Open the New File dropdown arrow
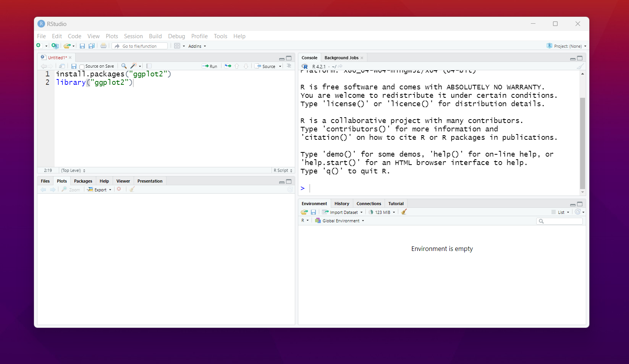Viewport: 629px width, 364px height. click(x=46, y=46)
